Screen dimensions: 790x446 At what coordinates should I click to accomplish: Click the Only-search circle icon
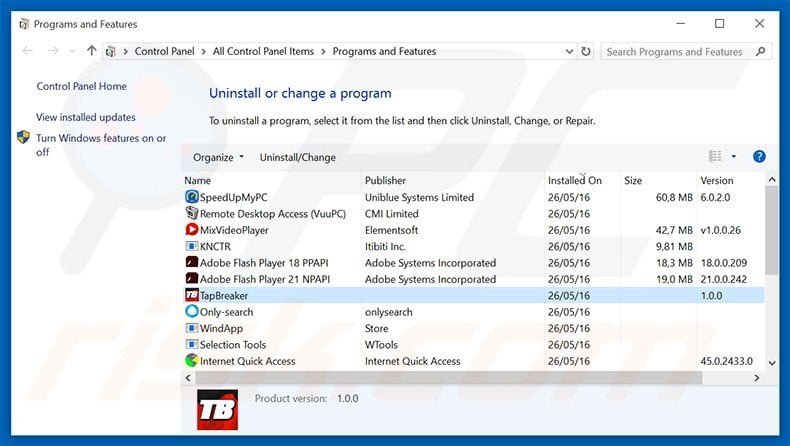[x=191, y=311]
